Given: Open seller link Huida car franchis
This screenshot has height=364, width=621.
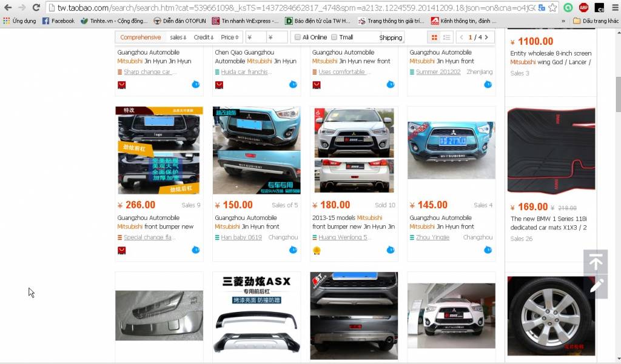Looking at the screenshot, I should [x=245, y=72].
